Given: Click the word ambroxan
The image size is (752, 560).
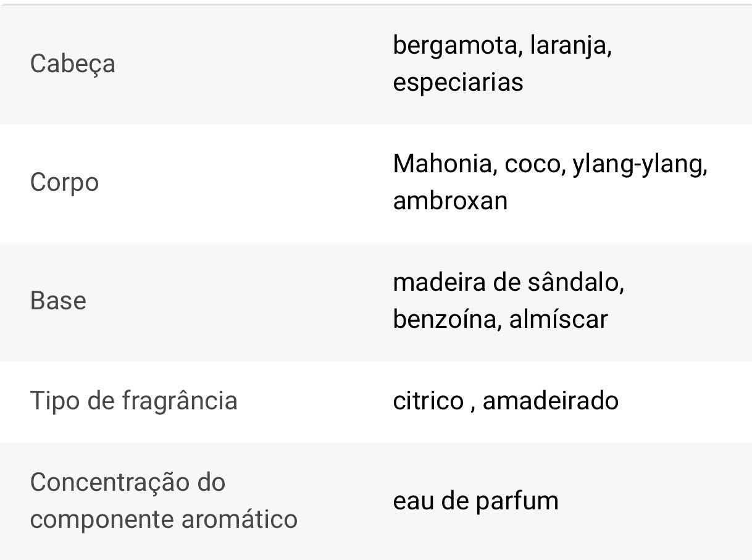Looking at the screenshot, I should (x=450, y=201).
